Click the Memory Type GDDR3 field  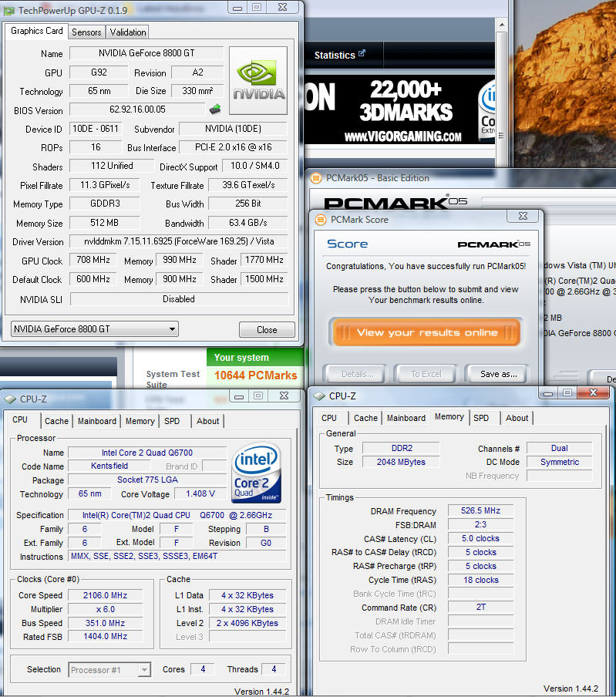tap(105, 204)
